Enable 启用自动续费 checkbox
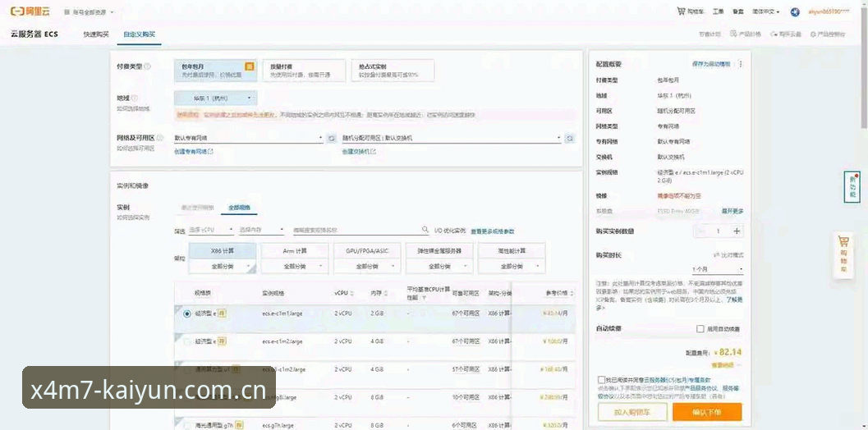868x430 pixels. [x=700, y=329]
